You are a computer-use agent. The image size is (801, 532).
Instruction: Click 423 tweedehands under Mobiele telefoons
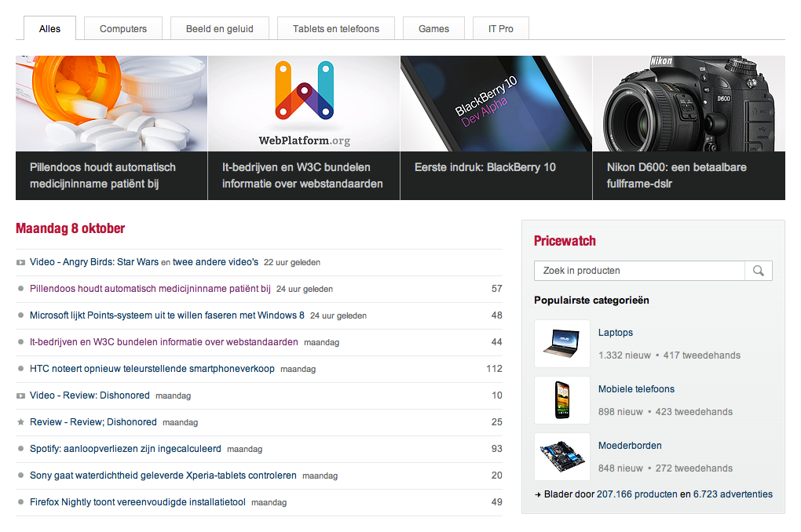point(693,412)
